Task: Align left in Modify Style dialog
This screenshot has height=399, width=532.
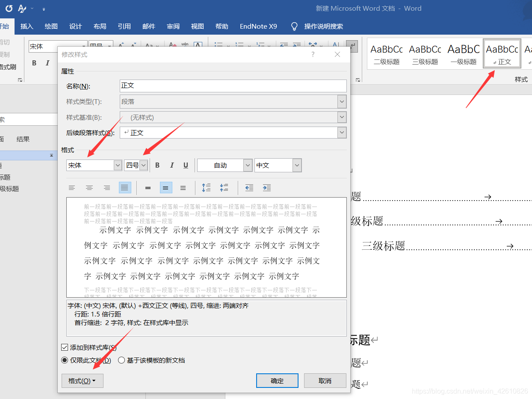Action: pos(72,187)
